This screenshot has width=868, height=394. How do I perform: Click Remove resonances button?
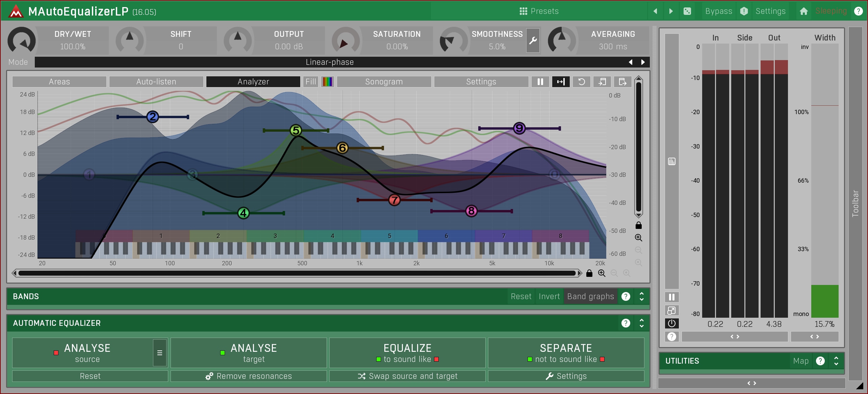click(249, 376)
